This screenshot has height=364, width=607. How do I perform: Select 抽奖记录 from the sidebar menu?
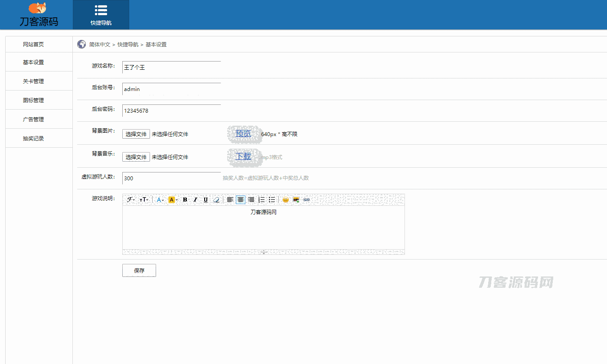[33, 139]
